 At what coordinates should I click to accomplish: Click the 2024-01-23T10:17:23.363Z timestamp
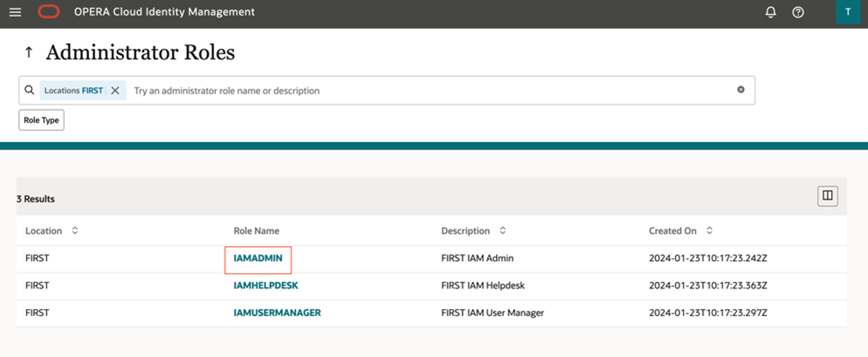(707, 285)
